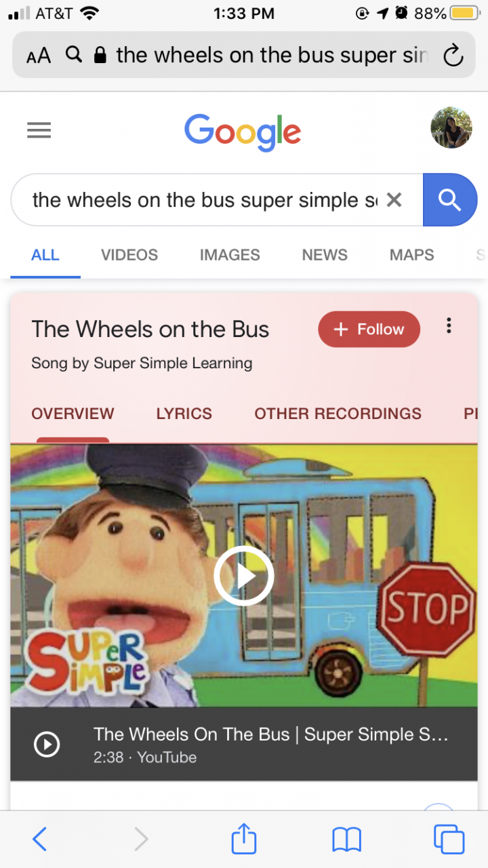Open Google's hamburger menu
Image resolution: width=488 pixels, height=868 pixels.
tap(39, 130)
